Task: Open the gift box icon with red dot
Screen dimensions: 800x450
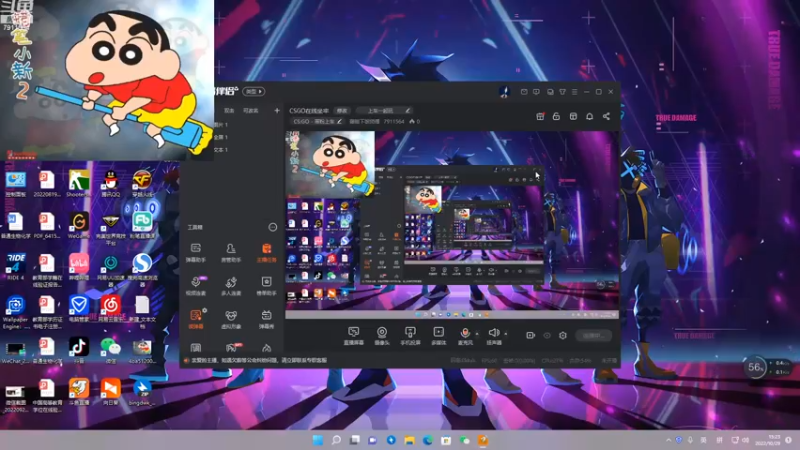Action: (x=540, y=116)
